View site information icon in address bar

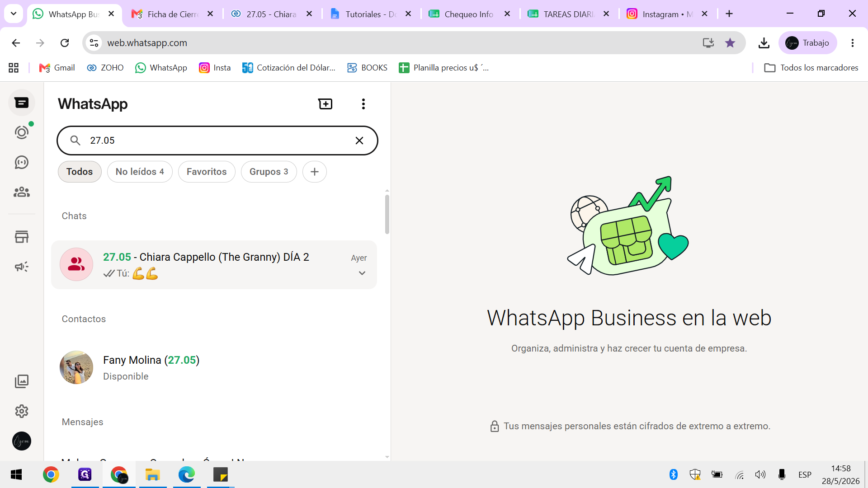coord(94,43)
